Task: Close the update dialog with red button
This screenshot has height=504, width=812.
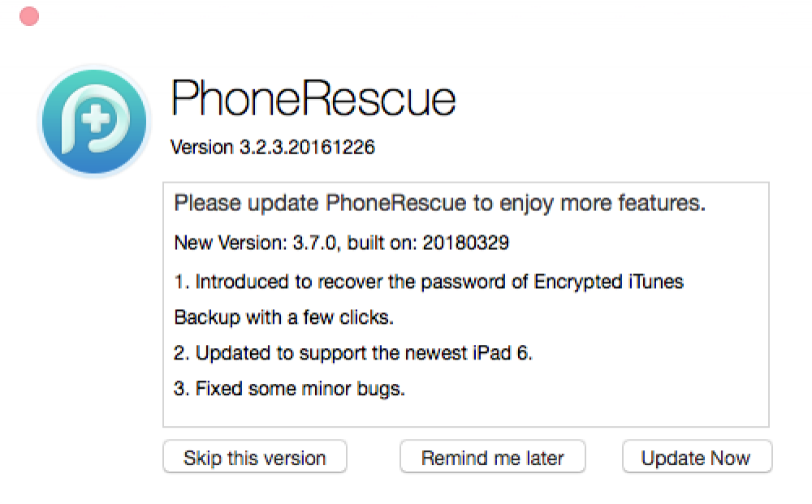Action: [x=29, y=16]
